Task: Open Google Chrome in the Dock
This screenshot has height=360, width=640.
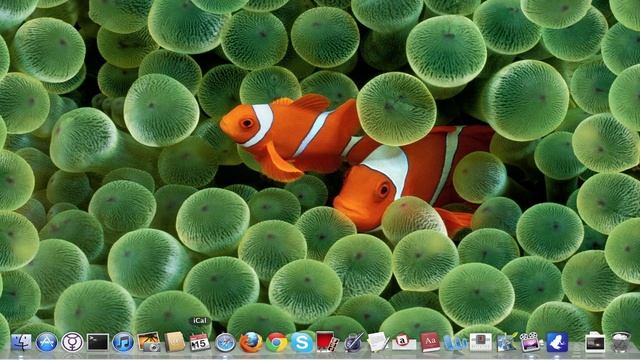Action: point(276,342)
